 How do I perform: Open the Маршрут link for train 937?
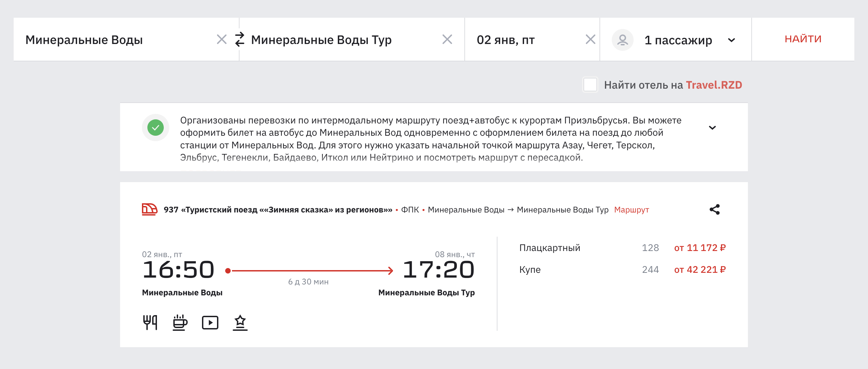tap(631, 210)
